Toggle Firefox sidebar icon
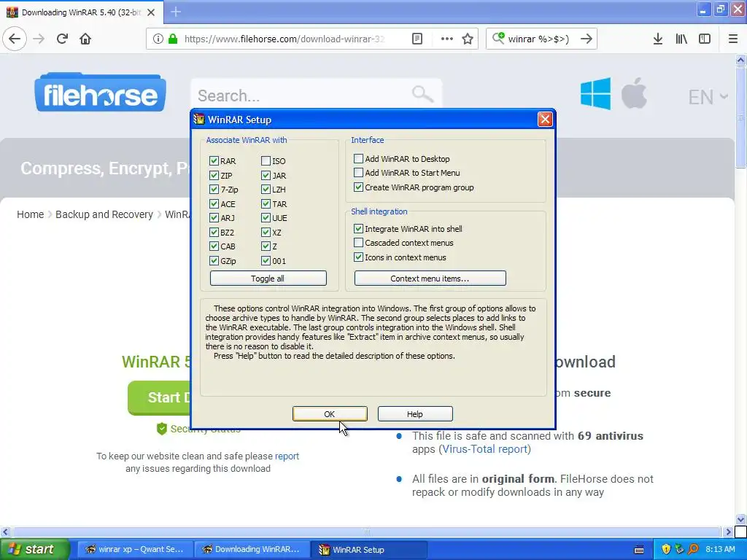The width and height of the screenshot is (747, 560). click(705, 39)
